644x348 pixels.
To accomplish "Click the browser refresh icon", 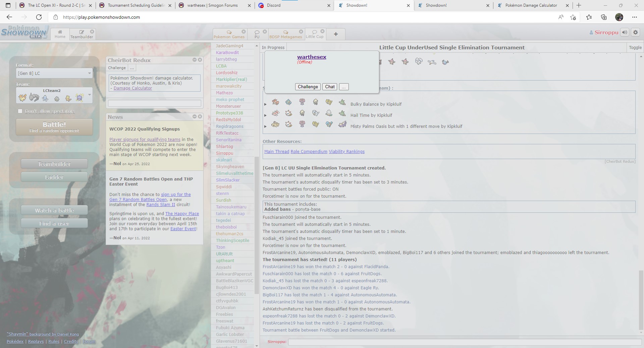I will [x=39, y=17].
